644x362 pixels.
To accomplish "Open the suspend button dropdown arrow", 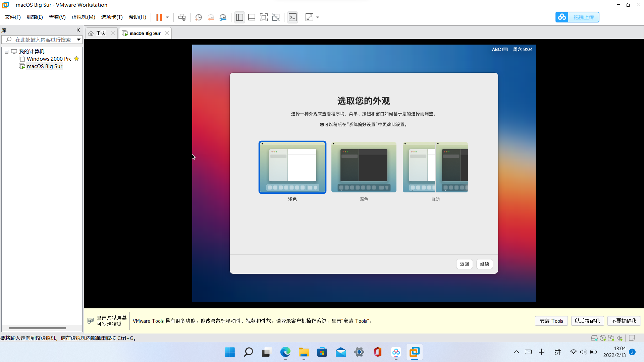I will [167, 17].
